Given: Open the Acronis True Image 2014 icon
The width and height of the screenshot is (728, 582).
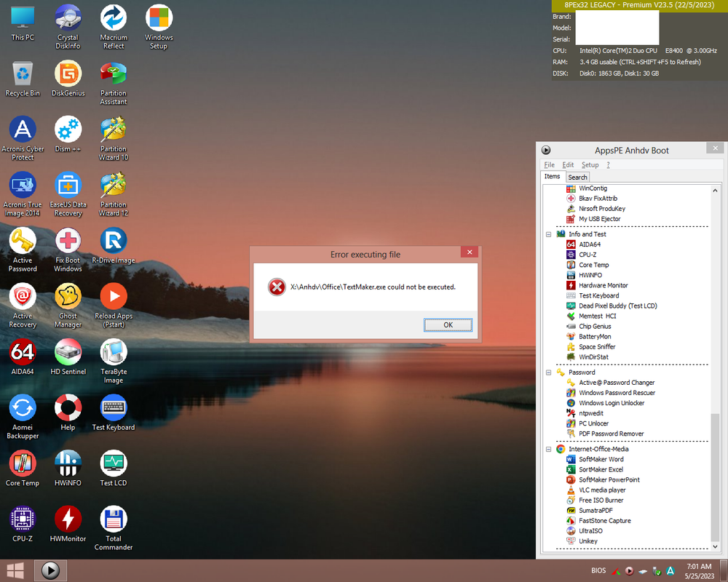Looking at the screenshot, I should tap(23, 194).
